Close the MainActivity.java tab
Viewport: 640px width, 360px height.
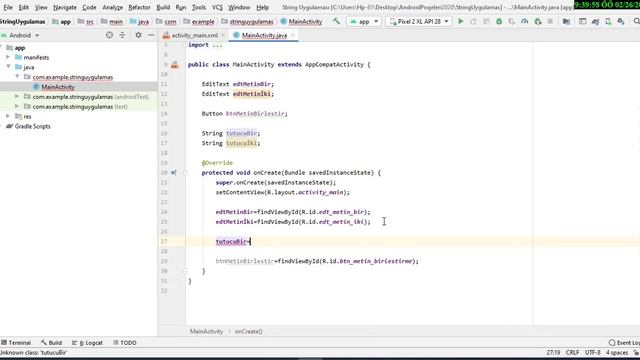point(293,36)
